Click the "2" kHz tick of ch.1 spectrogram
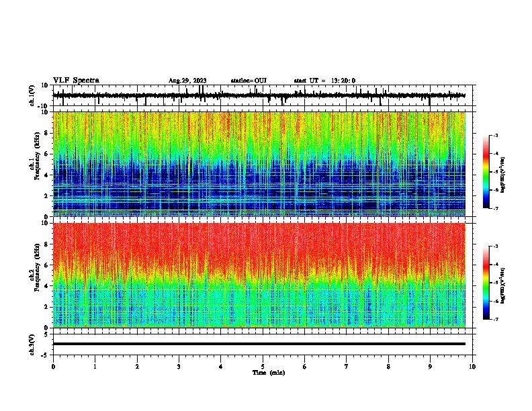The image size is (532, 411). click(x=46, y=196)
